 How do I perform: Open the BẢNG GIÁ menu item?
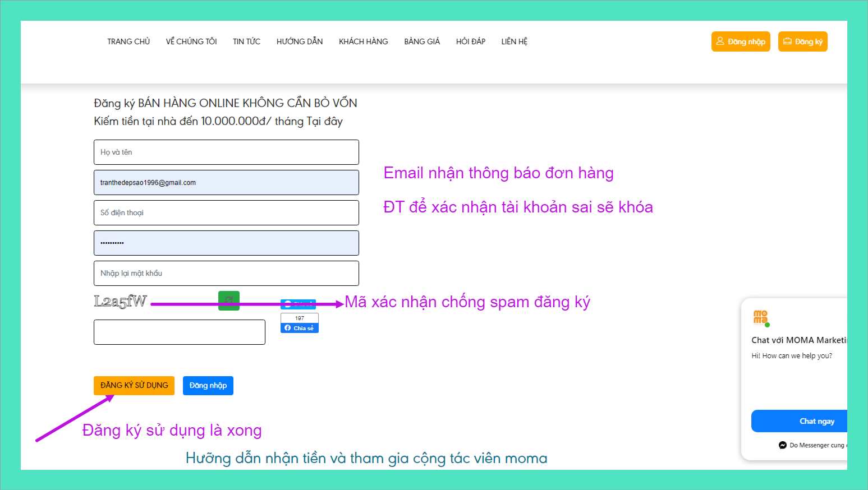tap(422, 41)
